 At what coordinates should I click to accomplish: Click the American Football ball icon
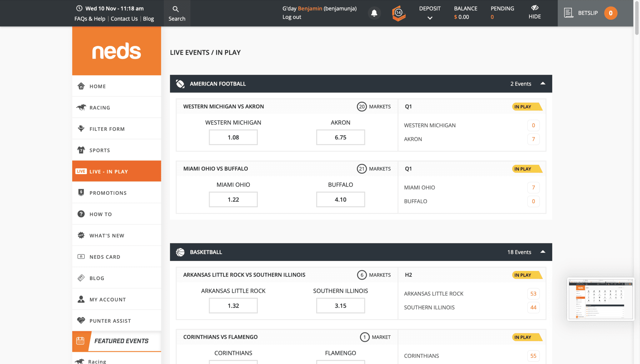pyautogui.click(x=180, y=84)
